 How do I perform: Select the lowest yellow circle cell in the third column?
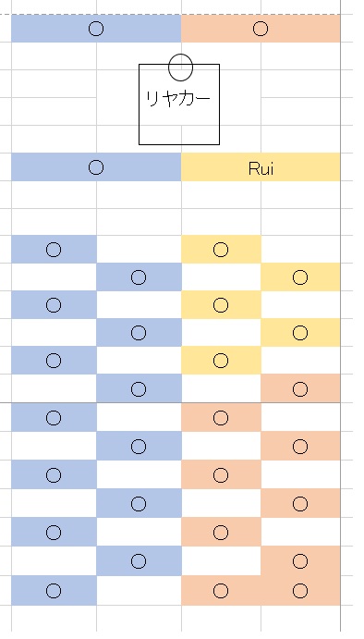coord(221,361)
